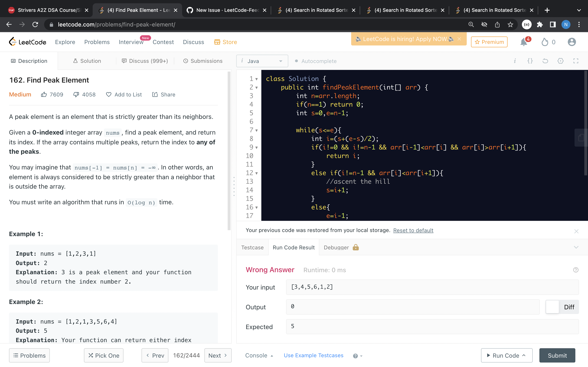
Task: Click the thumbs up like icon
Action: pyautogui.click(x=44, y=94)
